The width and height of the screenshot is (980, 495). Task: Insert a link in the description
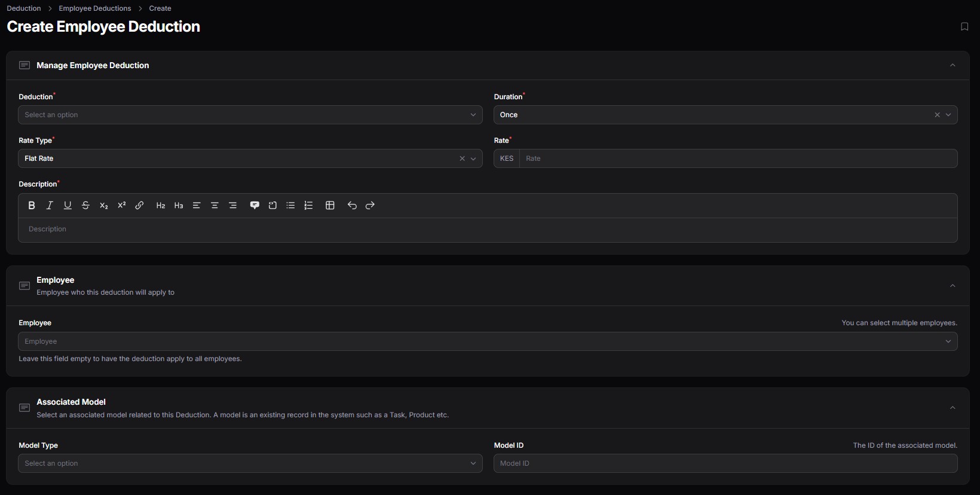tap(139, 205)
